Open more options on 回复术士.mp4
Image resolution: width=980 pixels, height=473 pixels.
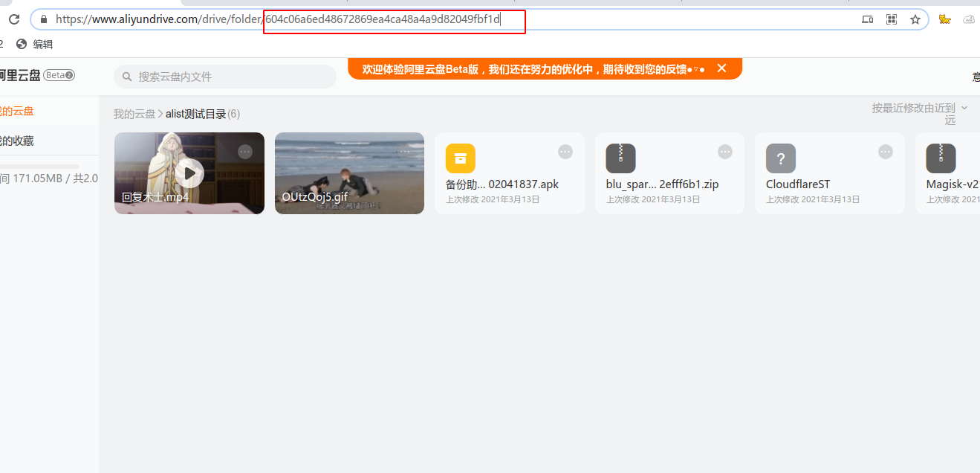point(245,152)
